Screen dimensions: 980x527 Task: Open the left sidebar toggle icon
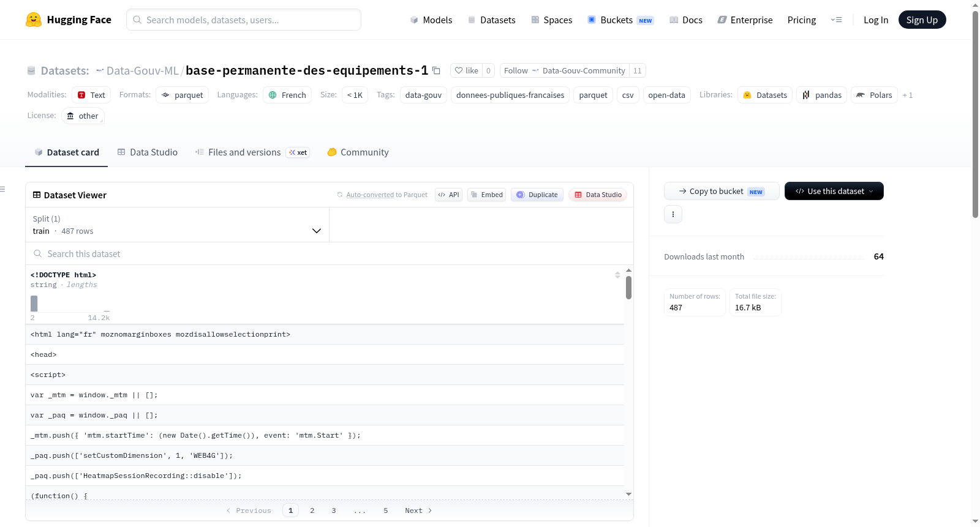(2, 189)
